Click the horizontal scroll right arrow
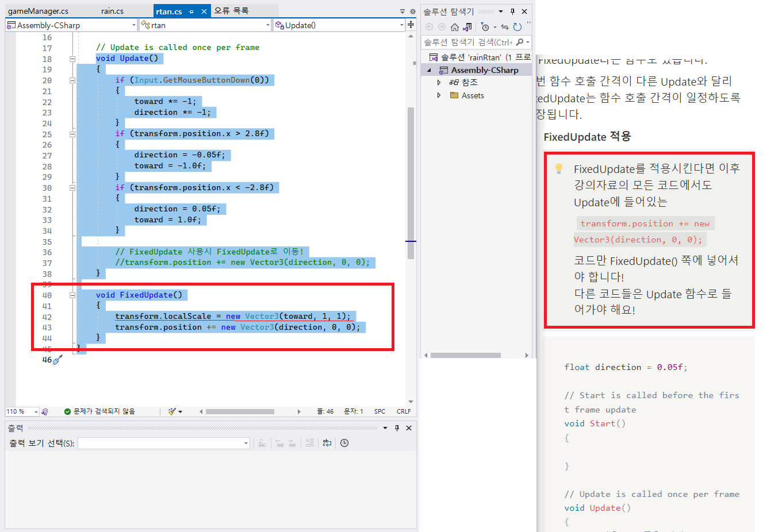This screenshot has height=532, width=782. [299, 411]
